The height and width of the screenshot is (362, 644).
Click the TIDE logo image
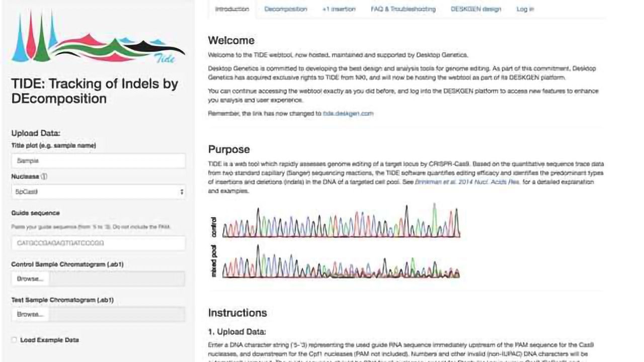click(x=98, y=38)
